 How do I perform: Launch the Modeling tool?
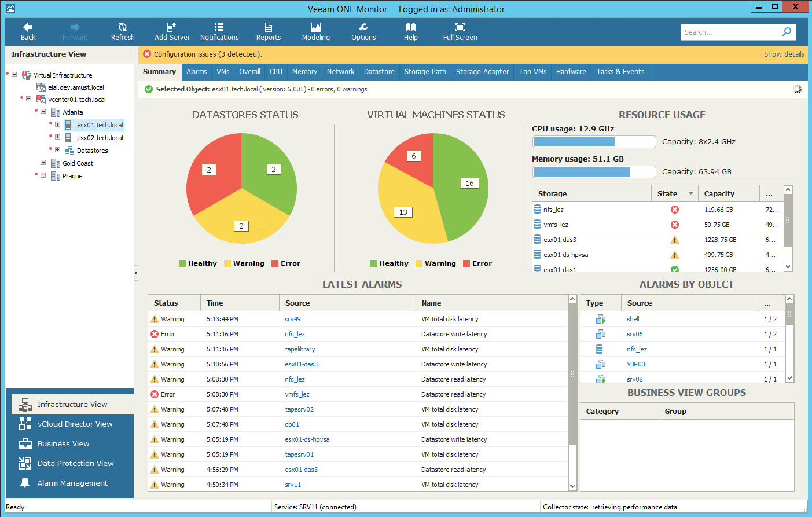coord(315,27)
